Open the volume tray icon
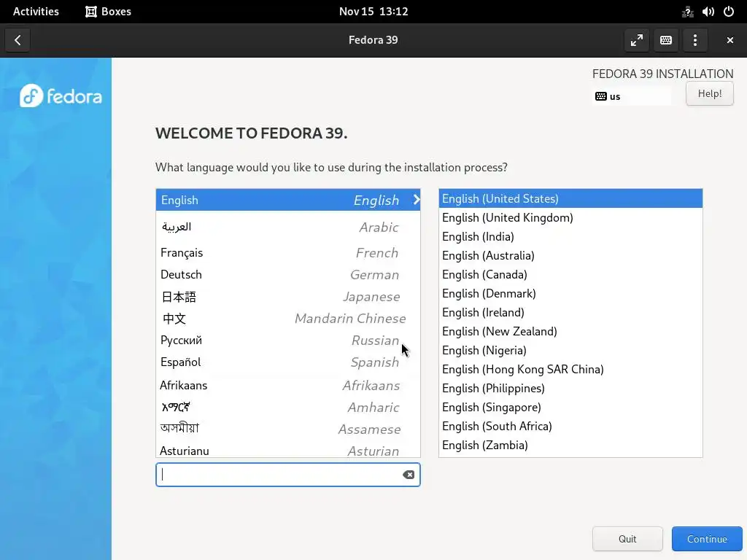 click(x=708, y=12)
